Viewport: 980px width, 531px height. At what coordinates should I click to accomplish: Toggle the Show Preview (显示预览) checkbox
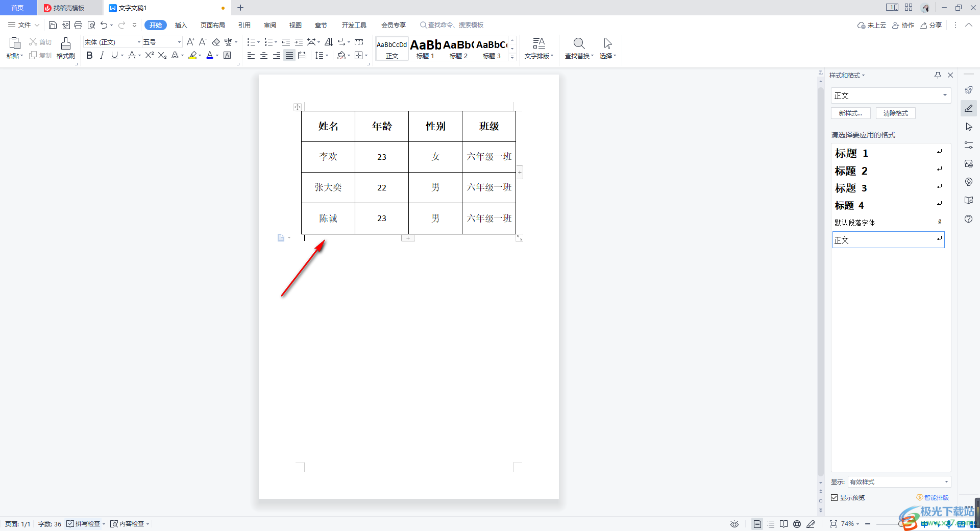(x=835, y=497)
